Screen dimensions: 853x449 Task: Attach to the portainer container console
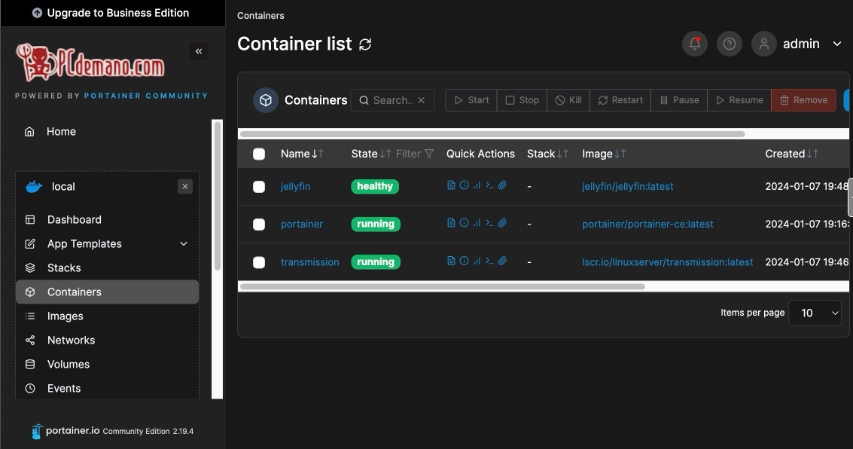(x=502, y=223)
